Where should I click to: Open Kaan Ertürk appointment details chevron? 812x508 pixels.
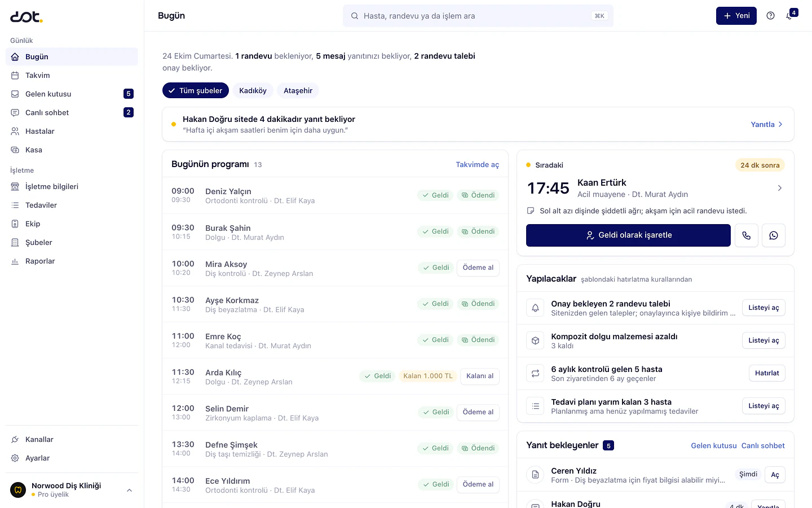pos(780,188)
